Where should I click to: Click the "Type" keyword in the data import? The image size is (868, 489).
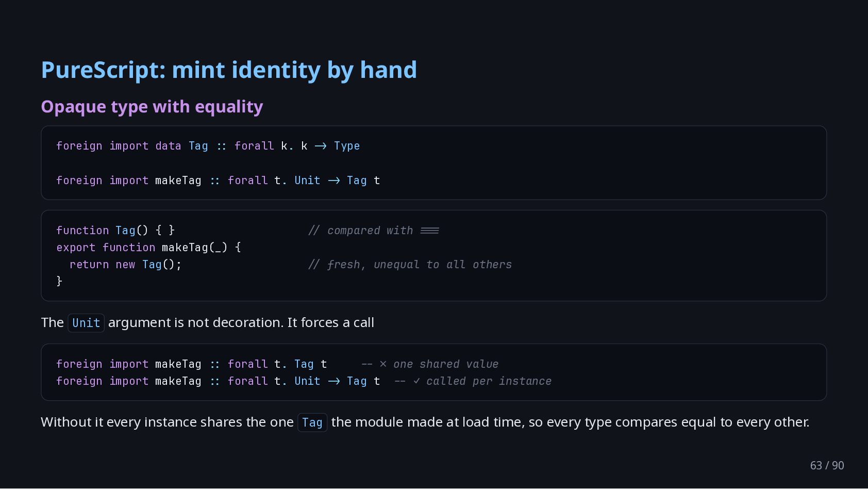[x=347, y=146]
